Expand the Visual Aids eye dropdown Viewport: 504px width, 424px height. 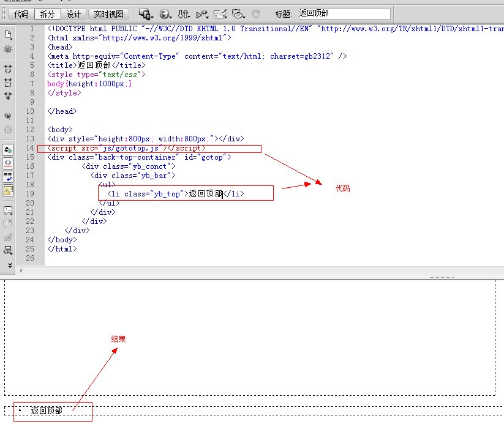(239, 13)
